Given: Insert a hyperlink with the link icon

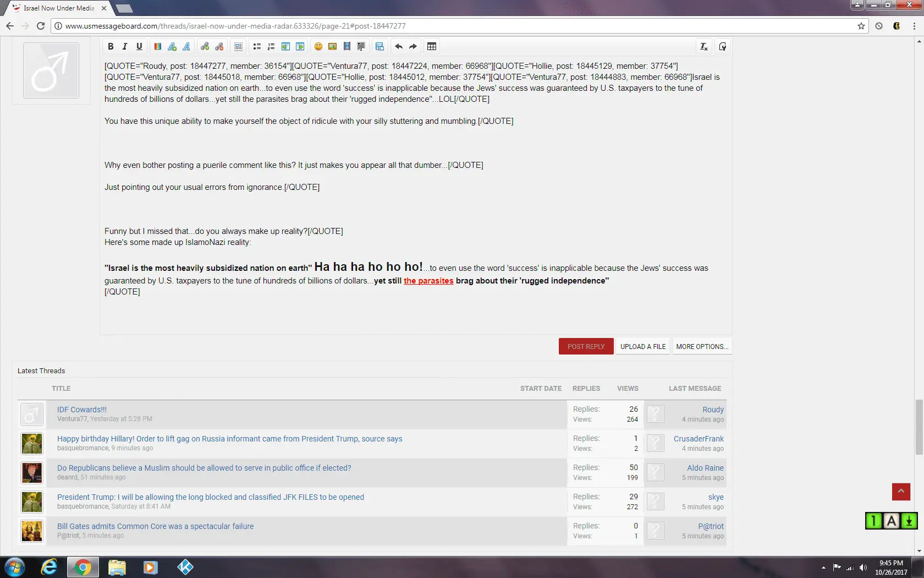Looking at the screenshot, I should tap(205, 47).
